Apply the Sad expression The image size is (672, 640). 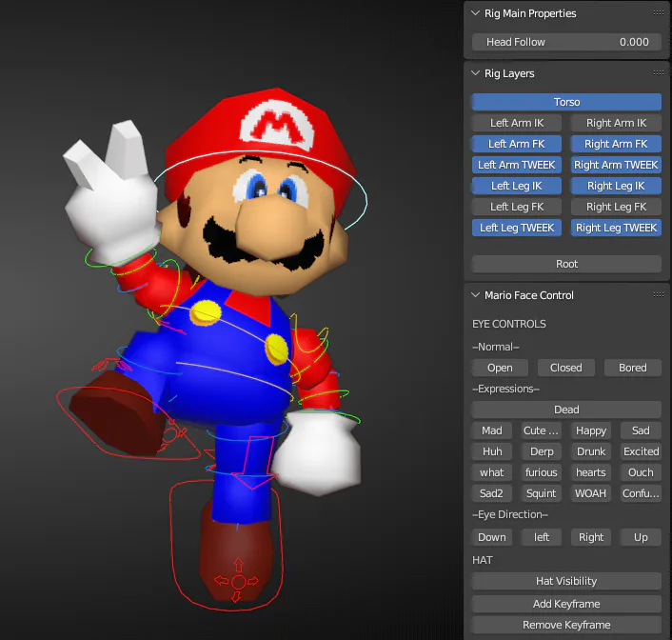coord(641,430)
